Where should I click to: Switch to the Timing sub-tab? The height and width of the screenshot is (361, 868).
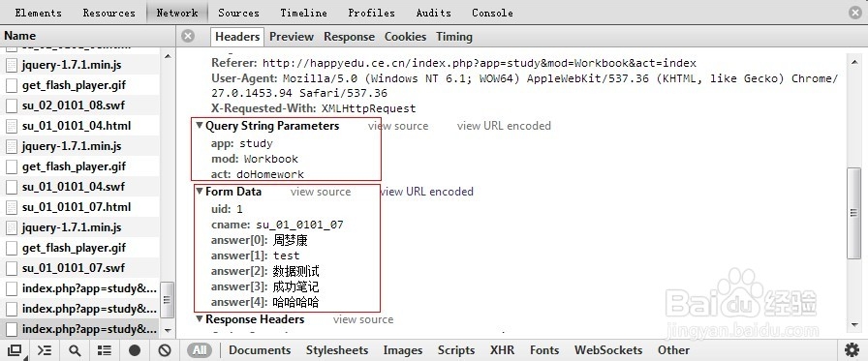pyautogui.click(x=454, y=37)
